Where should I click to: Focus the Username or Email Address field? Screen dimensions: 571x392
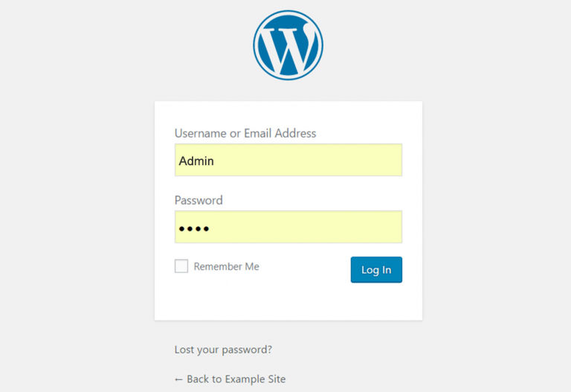(288, 160)
